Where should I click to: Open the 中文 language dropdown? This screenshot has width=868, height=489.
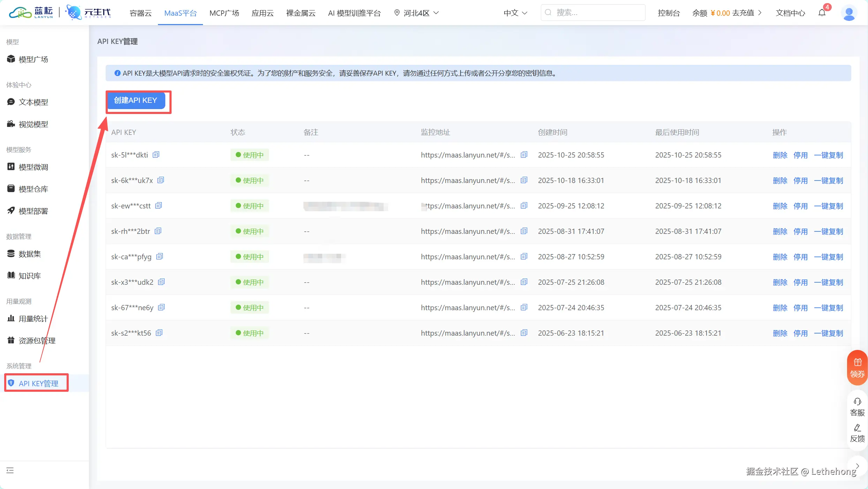(x=515, y=13)
